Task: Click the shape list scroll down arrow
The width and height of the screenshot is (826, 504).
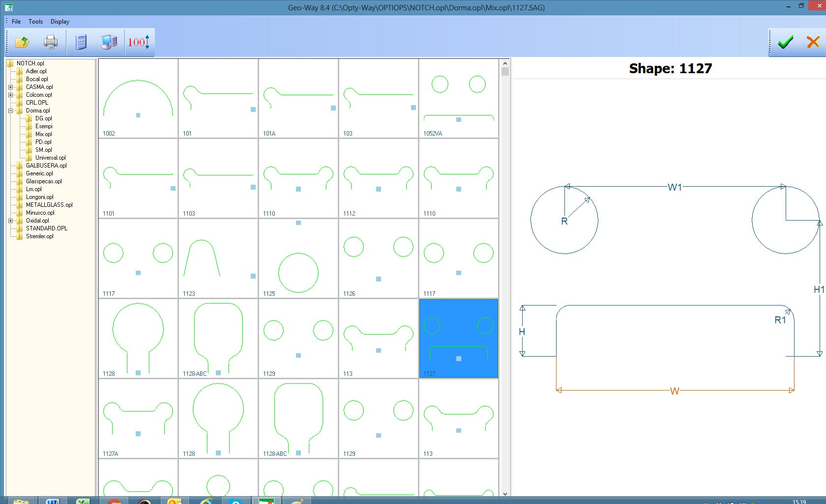Action: (x=505, y=493)
